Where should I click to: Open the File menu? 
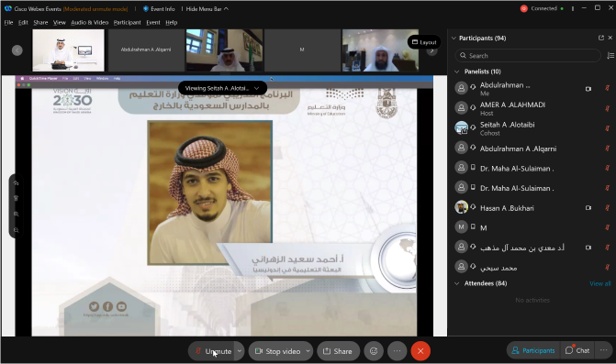tap(8, 22)
